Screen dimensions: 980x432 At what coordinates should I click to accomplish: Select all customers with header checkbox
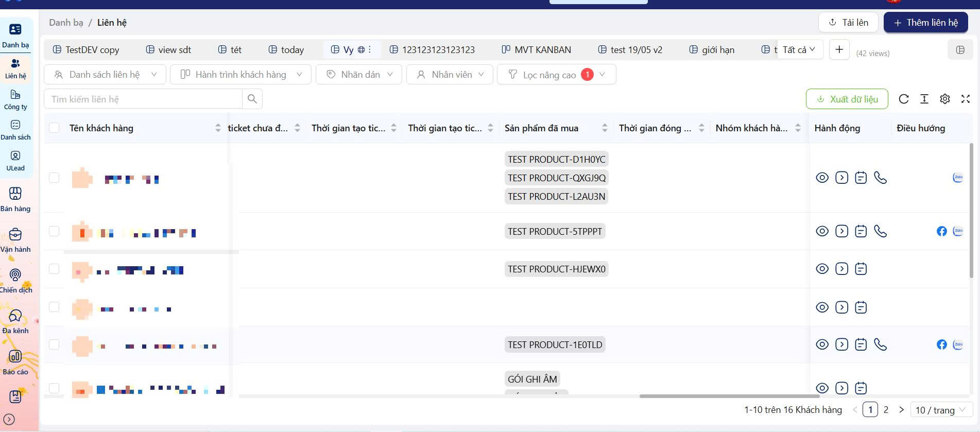coord(54,128)
